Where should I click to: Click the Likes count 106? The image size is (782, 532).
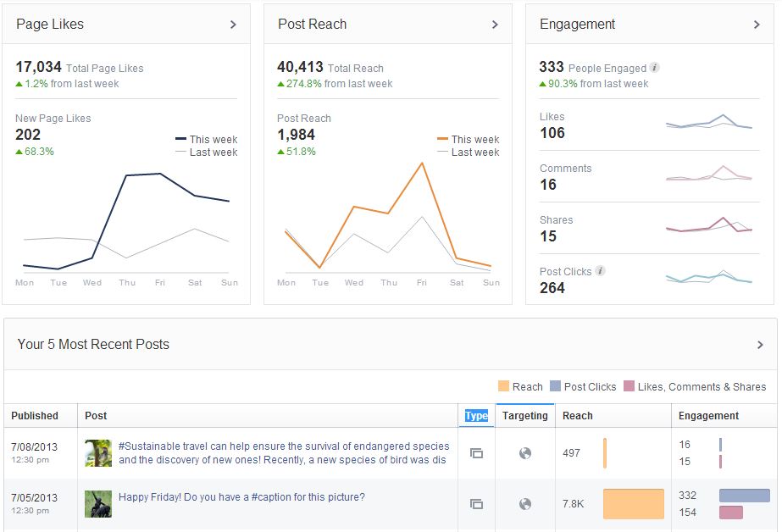click(x=552, y=133)
